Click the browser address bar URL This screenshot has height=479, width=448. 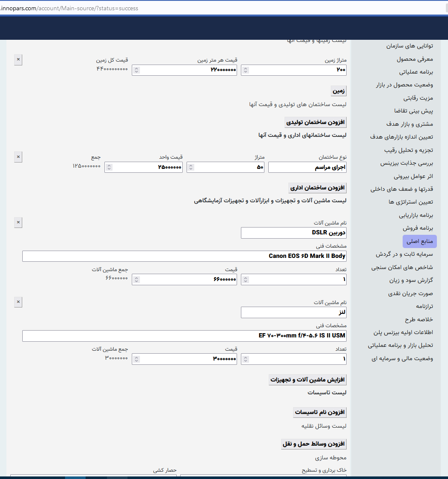click(x=69, y=8)
